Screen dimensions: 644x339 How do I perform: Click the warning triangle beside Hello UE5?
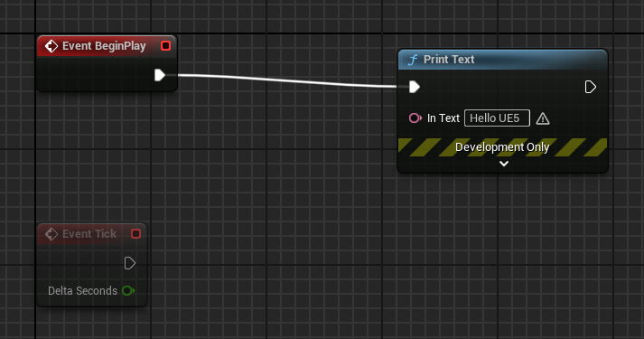543,118
